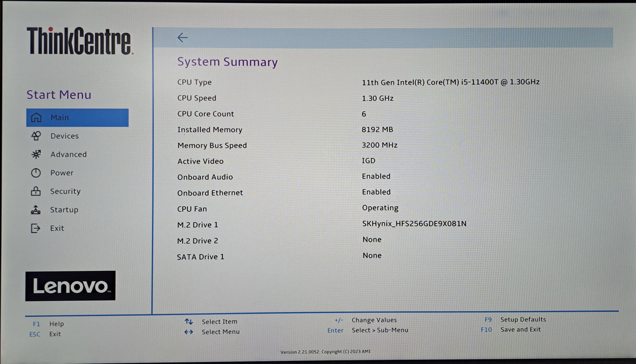Image resolution: width=636 pixels, height=364 pixels.
Task: Click the M.2 Drive 2 None value
Action: 372,240
